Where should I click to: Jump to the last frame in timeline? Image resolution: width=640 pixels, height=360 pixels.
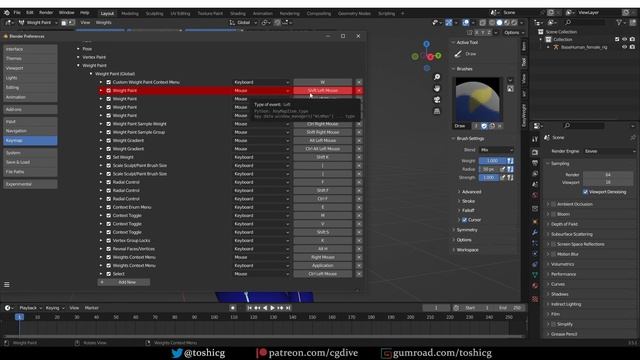(288, 308)
